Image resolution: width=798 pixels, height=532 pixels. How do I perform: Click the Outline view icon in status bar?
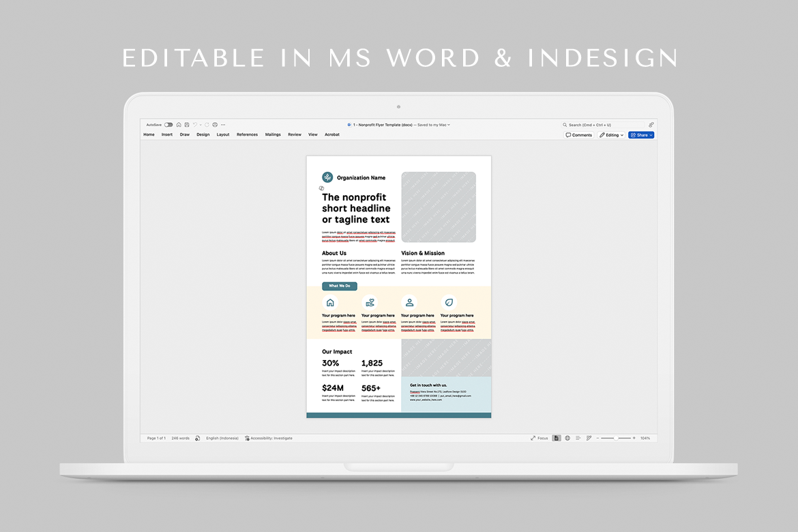click(x=578, y=438)
